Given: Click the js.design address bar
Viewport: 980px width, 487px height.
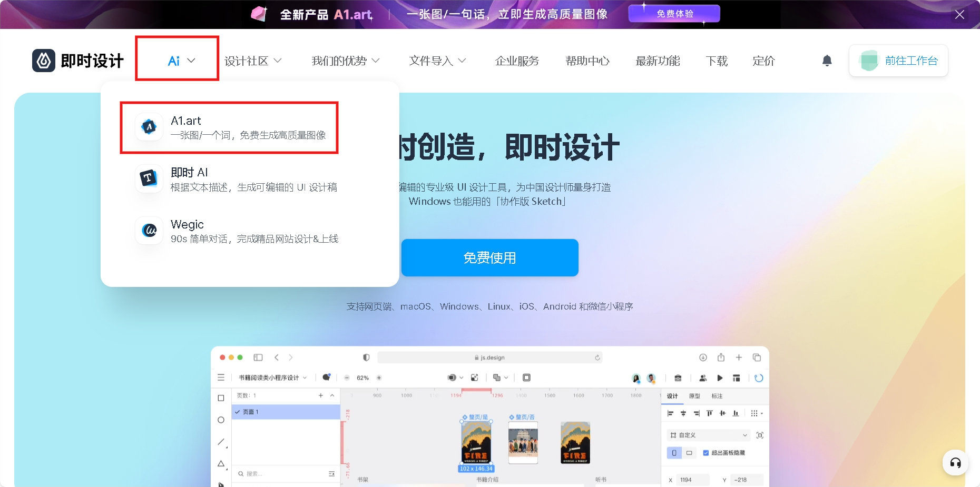Looking at the screenshot, I should [490, 357].
